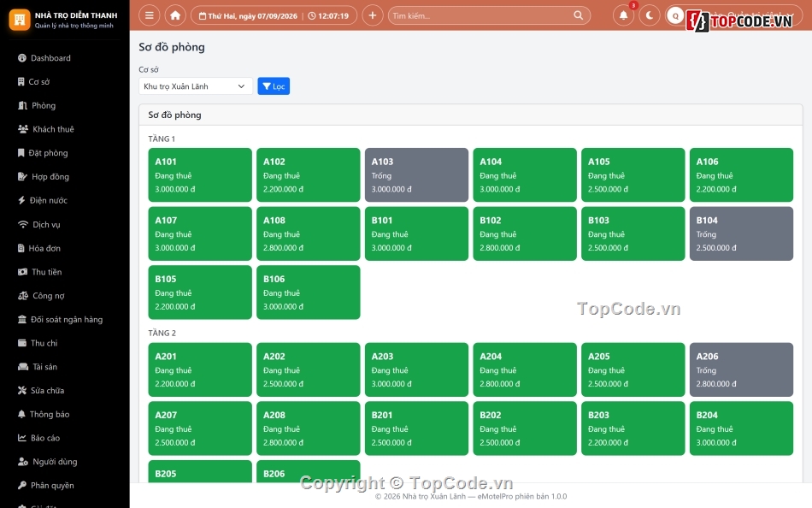Click the Sửa chữa tools icon
The width and height of the screenshot is (812, 508).
pyautogui.click(x=21, y=391)
